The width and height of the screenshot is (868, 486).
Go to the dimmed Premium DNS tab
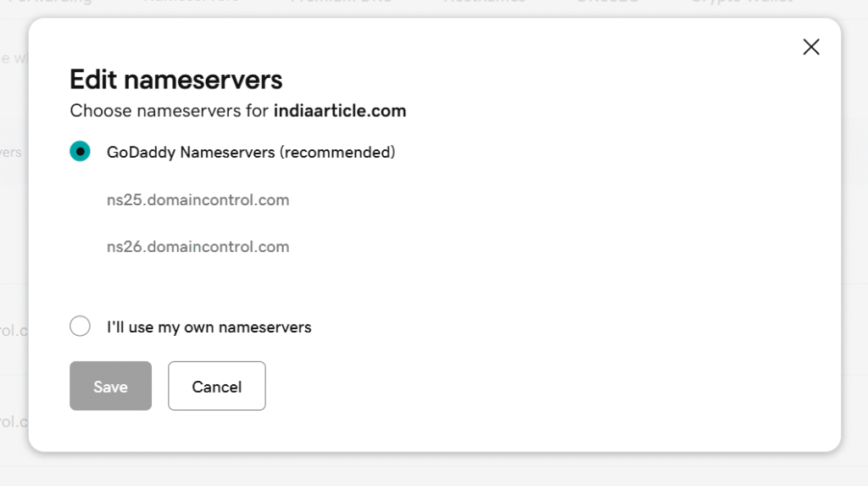pos(341,3)
